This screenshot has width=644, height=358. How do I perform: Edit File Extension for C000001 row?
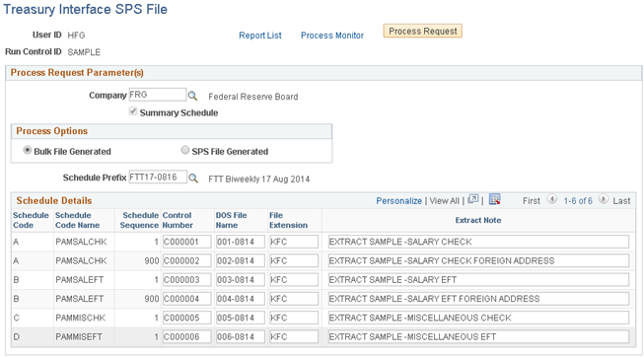pyautogui.click(x=294, y=242)
